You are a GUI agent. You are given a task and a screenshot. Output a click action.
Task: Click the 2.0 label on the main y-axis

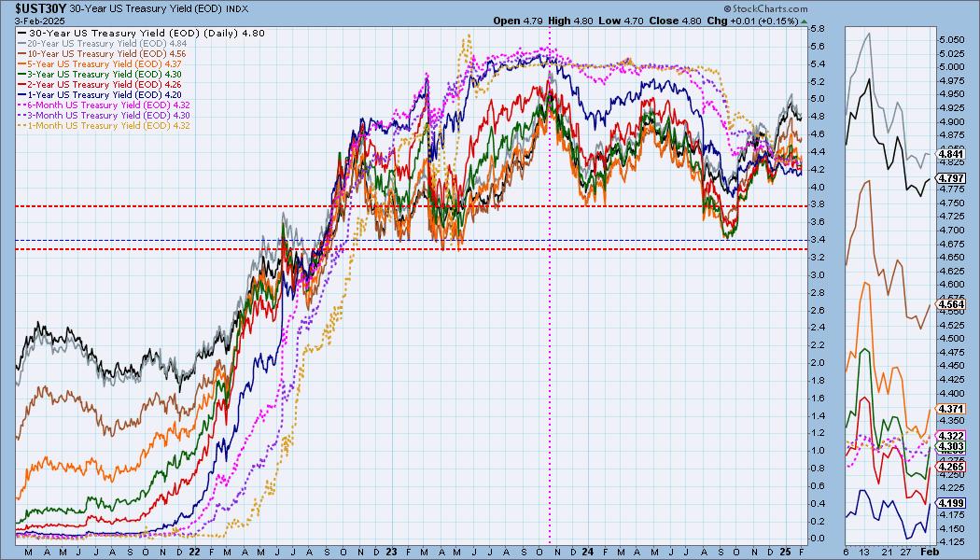point(818,362)
